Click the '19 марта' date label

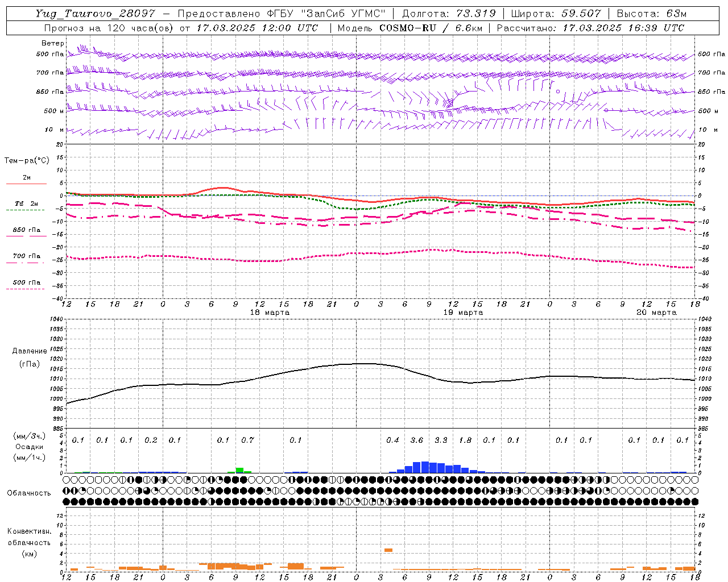click(x=463, y=313)
